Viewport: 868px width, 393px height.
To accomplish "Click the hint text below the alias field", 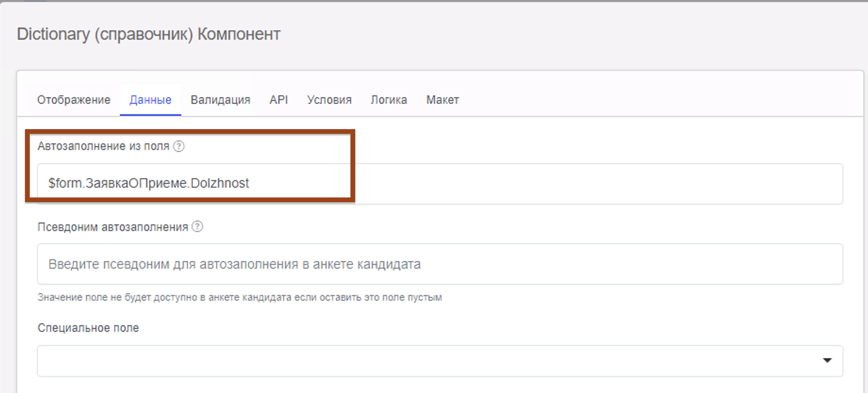I will (x=240, y=297).
